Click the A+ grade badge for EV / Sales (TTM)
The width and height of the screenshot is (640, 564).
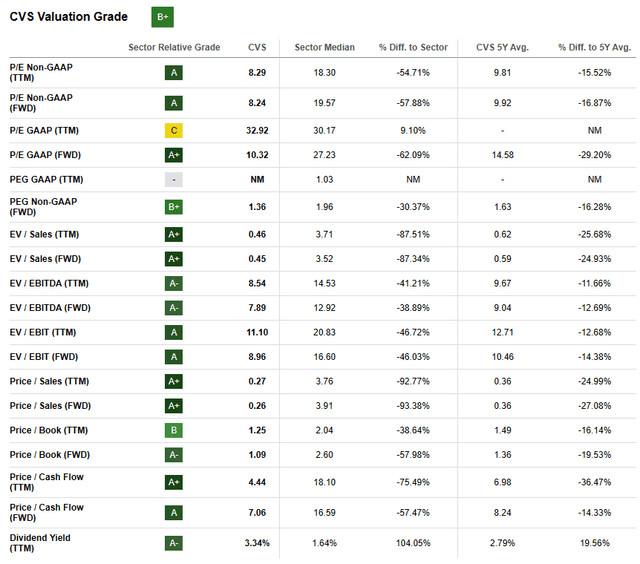coord(174,235)
